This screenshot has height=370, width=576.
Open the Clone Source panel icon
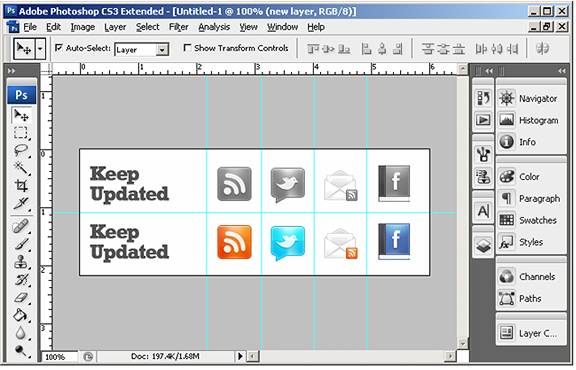[x=483, y=176]
